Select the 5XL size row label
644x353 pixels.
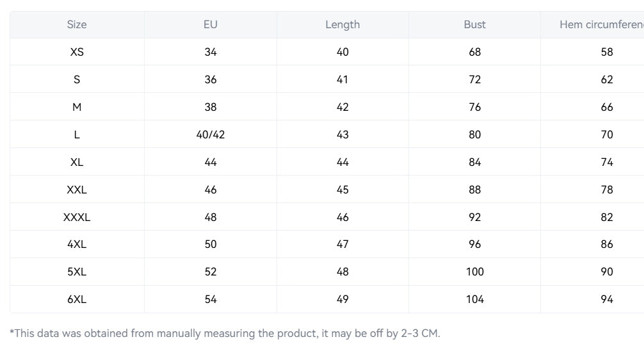(77, 272)
